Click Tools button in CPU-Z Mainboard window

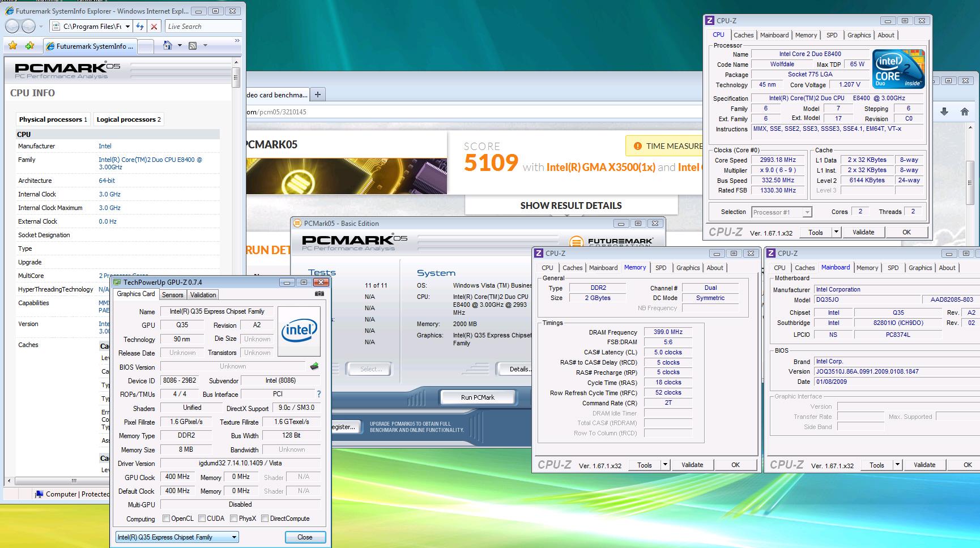pyautogui.click(x=876, y=465)
